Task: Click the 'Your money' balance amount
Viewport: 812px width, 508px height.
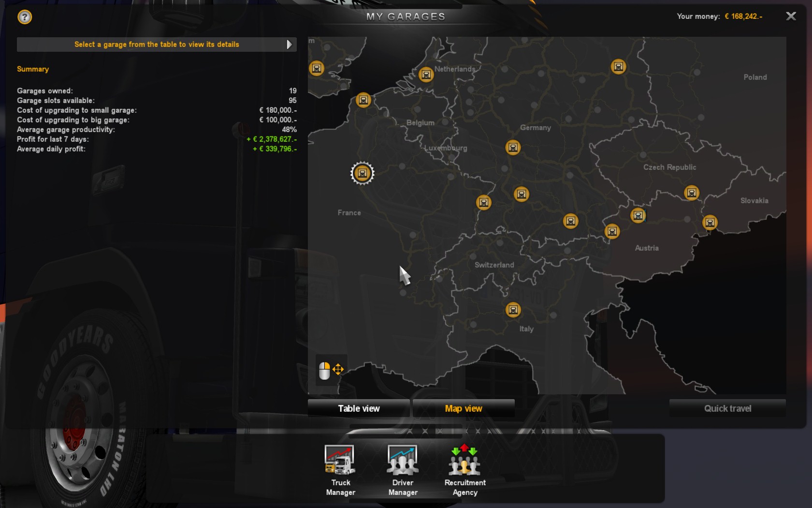Action: click(743, 16)
